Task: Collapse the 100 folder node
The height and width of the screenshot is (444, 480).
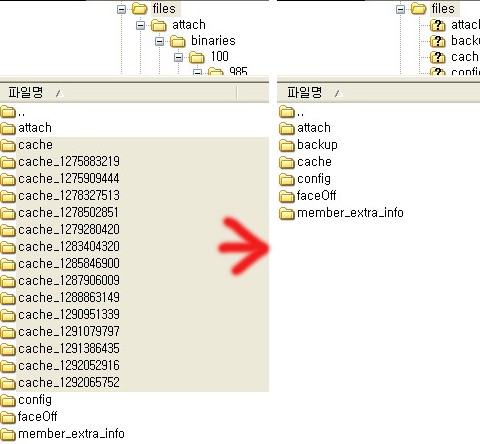Action: click(x=179, y=57)
